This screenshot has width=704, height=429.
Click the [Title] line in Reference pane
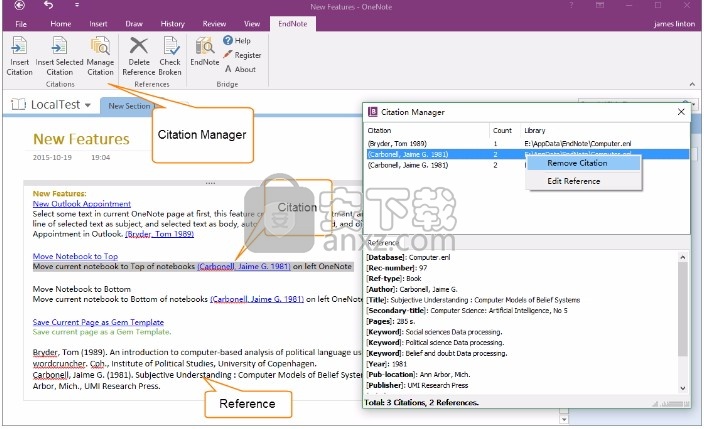tap(473, 300)
